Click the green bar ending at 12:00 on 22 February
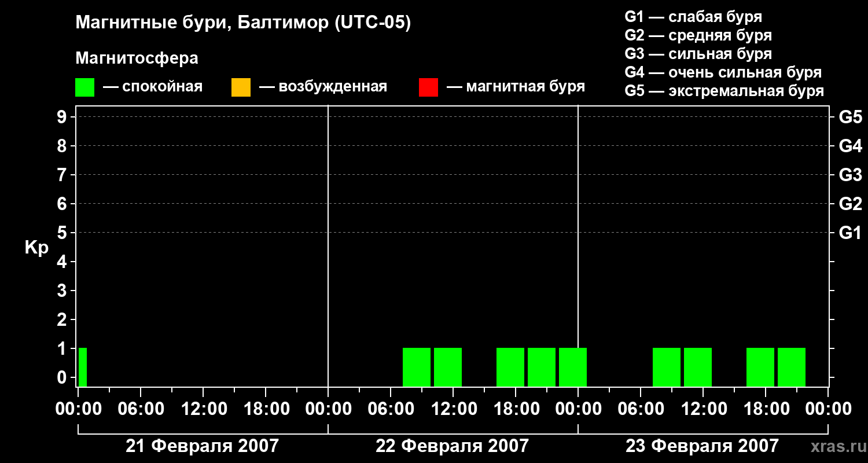Viewport: 868px width, 463px height. 448,367
